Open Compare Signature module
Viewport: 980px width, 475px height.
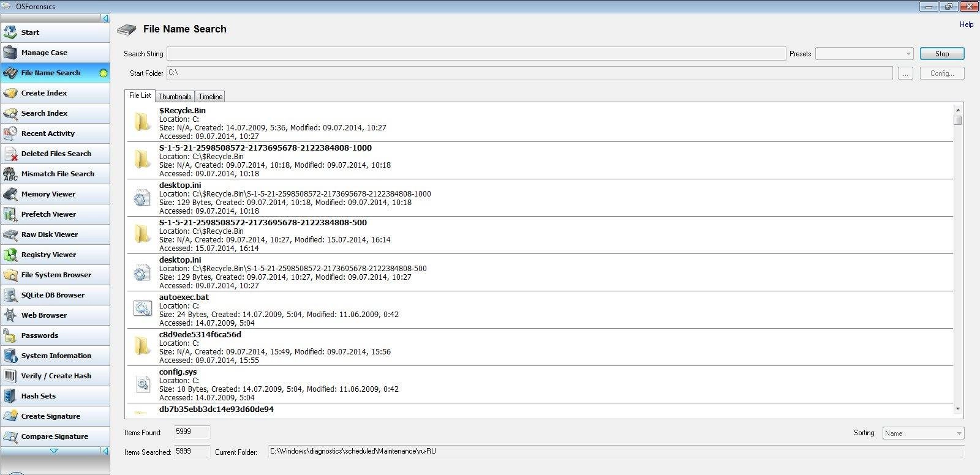(55, 436)
